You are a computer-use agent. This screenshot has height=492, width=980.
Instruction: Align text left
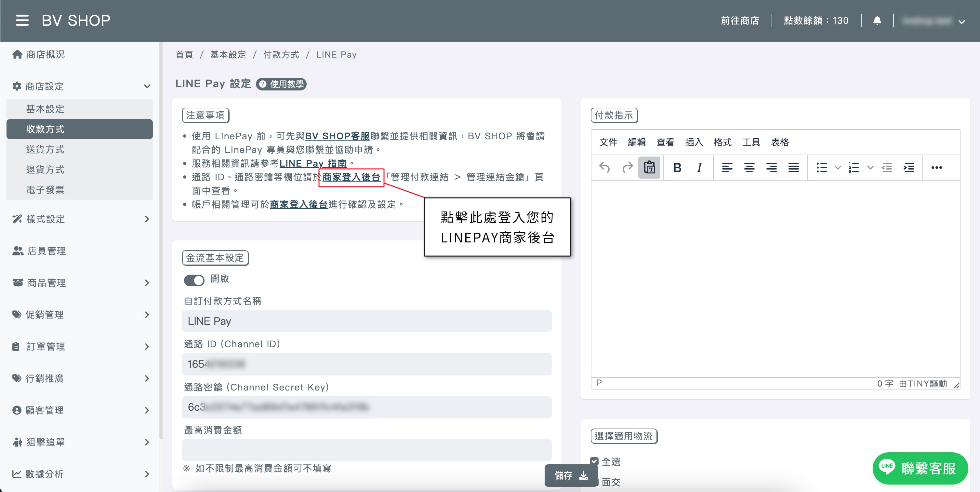tap(727, 167)
